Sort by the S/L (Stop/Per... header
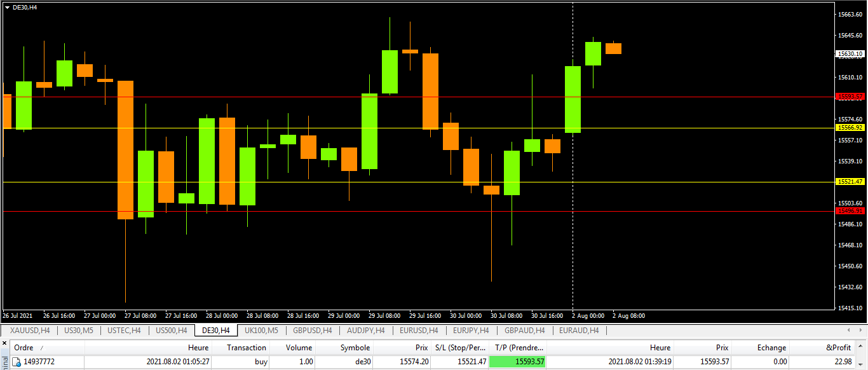This screenshot has width=868, height=370. [460, 348]
